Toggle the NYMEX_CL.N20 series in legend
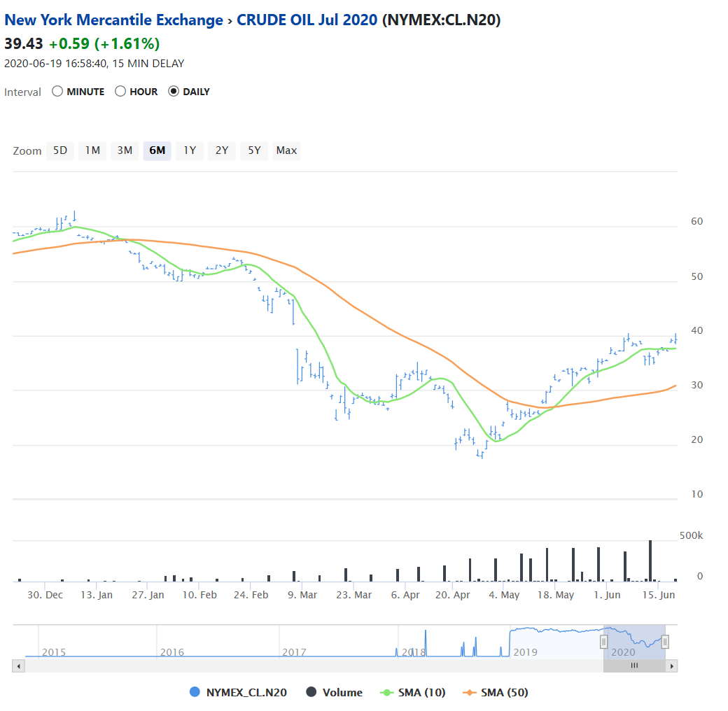The height and width of the screenshot is (711, 728). tap(238, 693)
